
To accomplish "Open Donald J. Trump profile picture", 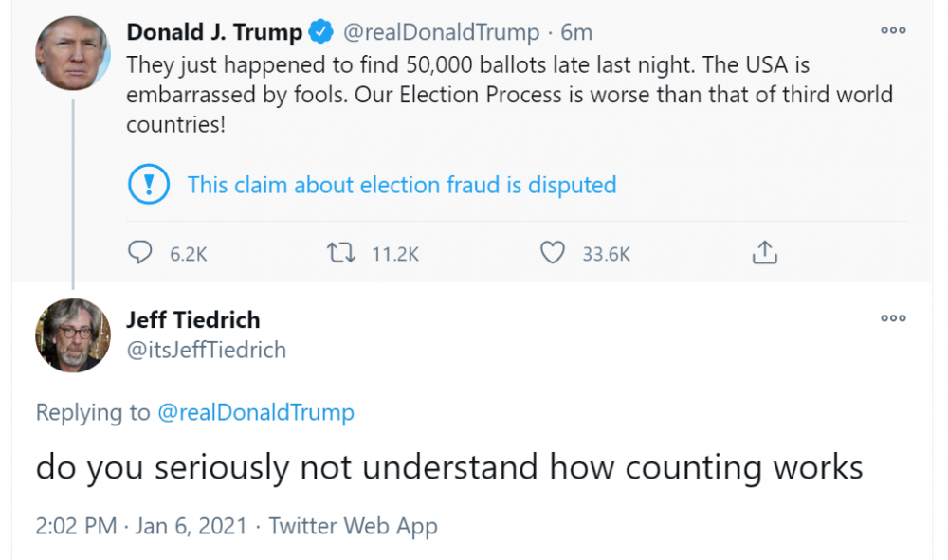I will 74,53.
